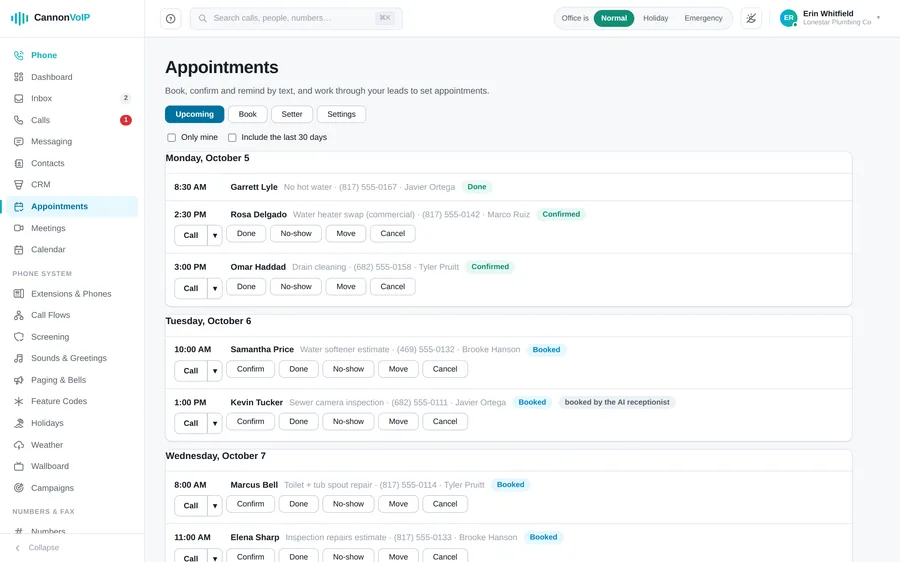Enable the Only mine checkbox
The width and height of the screenshot is (900, 562).
click(x=171, y=138)
